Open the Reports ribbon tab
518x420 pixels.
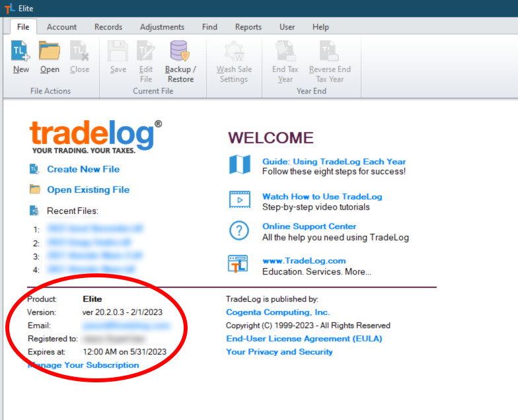click(248, 26)
